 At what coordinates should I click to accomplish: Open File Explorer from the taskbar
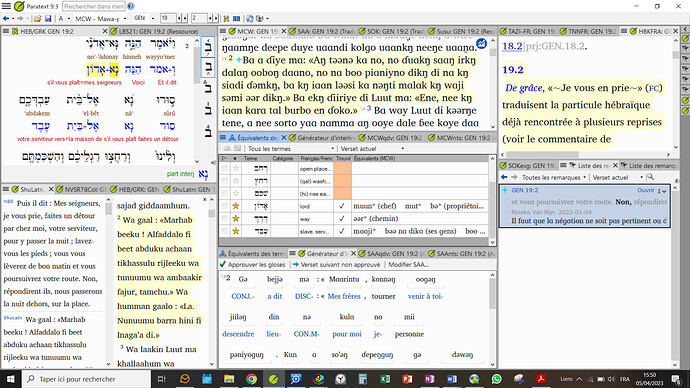pos(229,379)
